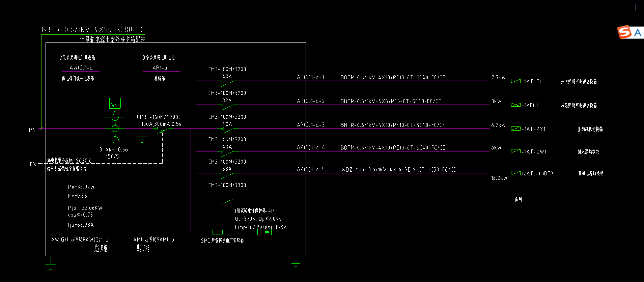Screen dimensions: 644x282
Task: Select the box symbol next to -1AT-QW1
Action: click(x=515, y=151)
